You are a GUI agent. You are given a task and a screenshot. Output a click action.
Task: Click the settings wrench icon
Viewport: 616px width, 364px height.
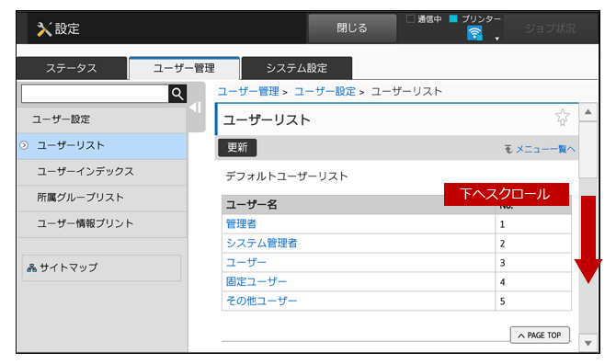pos(44,29)
